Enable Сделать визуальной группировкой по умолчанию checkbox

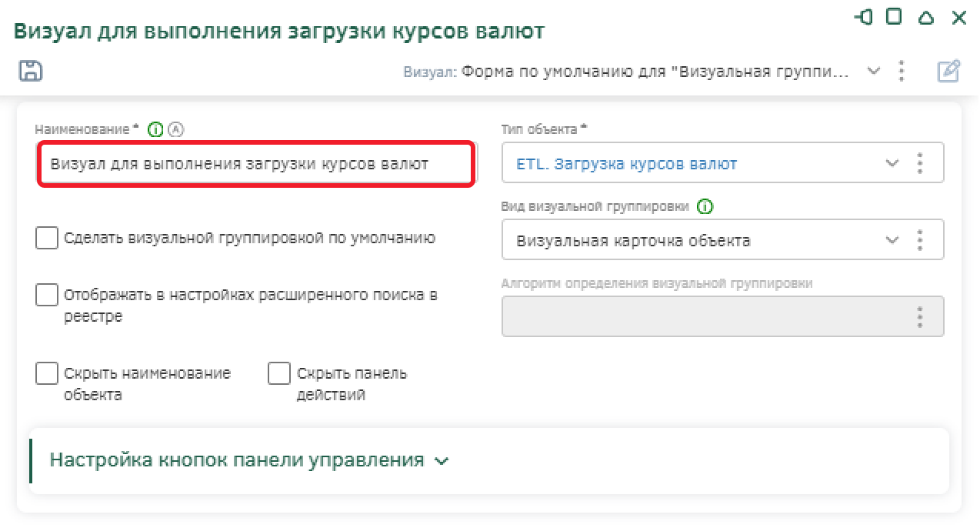coord(47,238)
